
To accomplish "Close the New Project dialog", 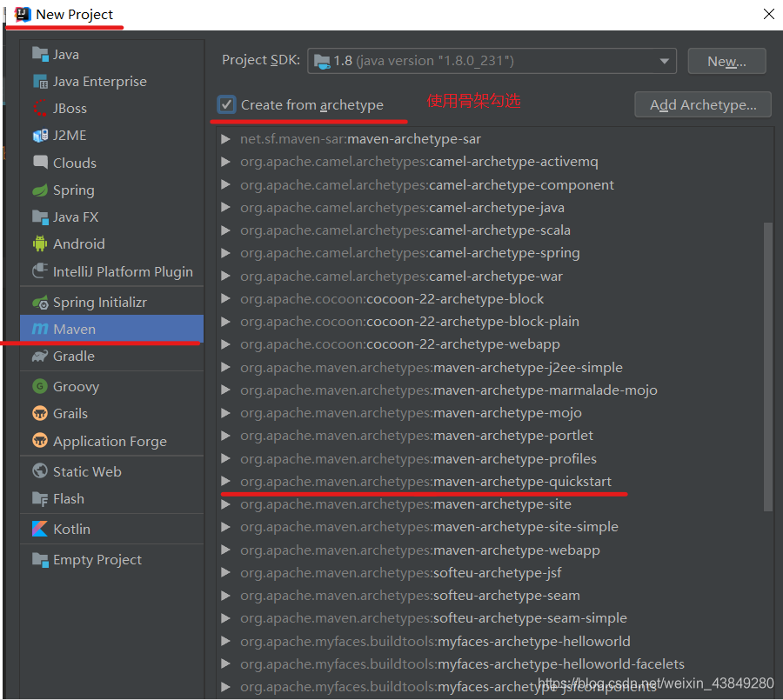I will click(x=769, y=14).
